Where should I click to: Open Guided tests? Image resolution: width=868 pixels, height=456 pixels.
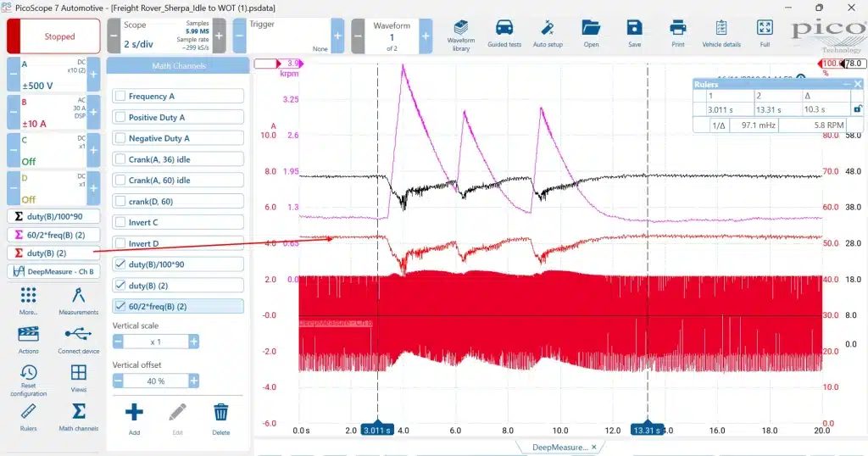504,34
